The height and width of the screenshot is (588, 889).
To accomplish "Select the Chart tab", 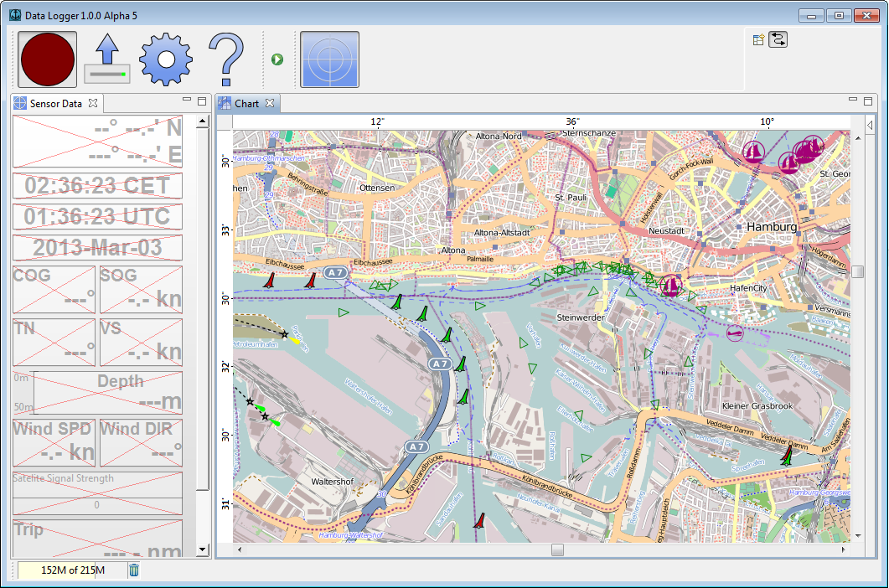I will [x=246, y=104].
